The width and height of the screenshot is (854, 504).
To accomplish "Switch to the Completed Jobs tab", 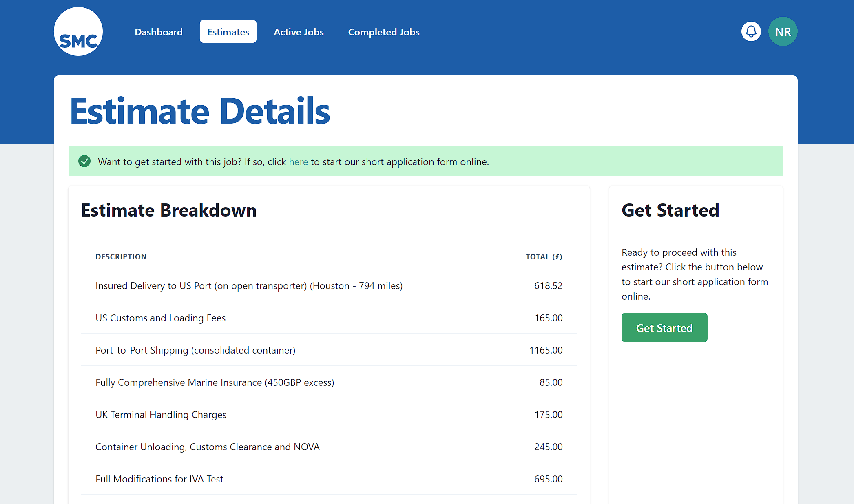I will tap(383, 32).
